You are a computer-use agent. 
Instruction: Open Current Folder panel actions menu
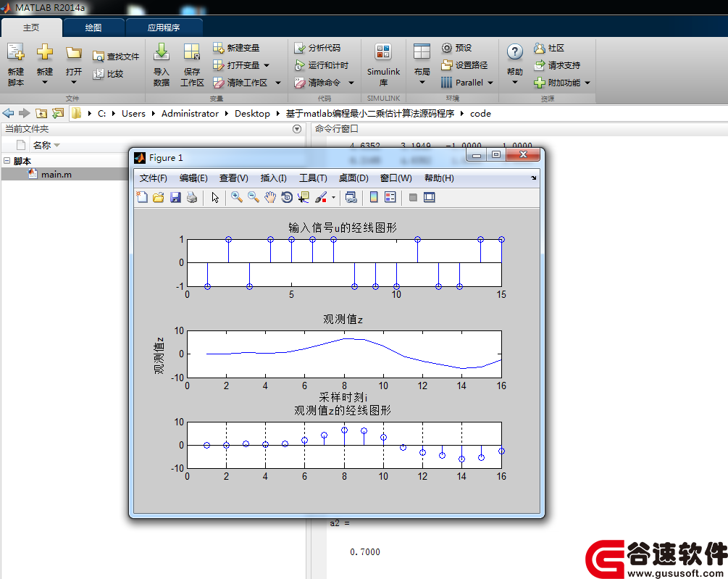coord(297,129)
